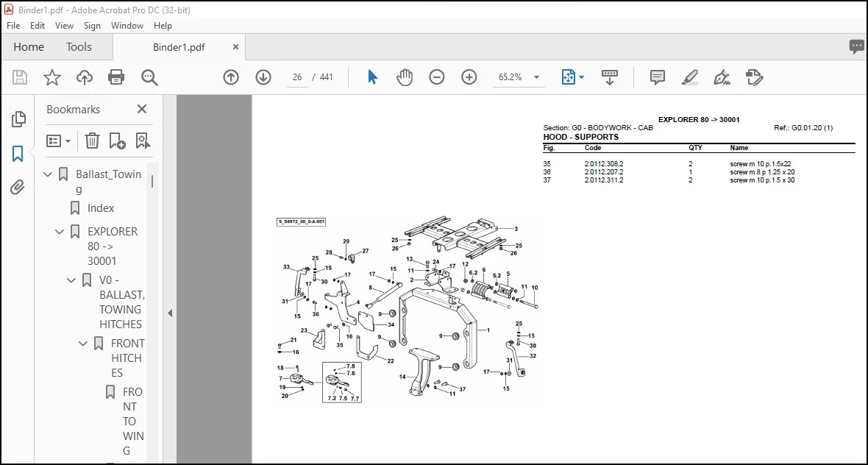The image size is (868, 465).
Task: Print the document
Action: click(116, 77)
